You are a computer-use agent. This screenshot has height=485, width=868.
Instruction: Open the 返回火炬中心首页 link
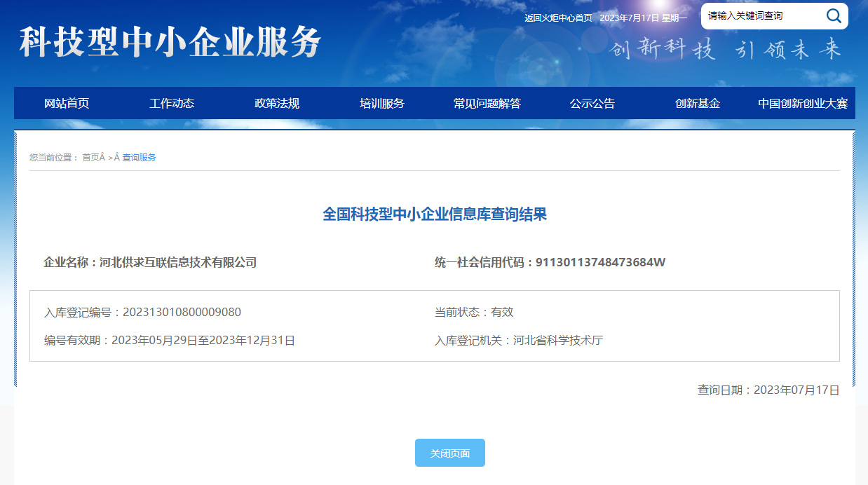pyautogui.click(x=558, y=18)
